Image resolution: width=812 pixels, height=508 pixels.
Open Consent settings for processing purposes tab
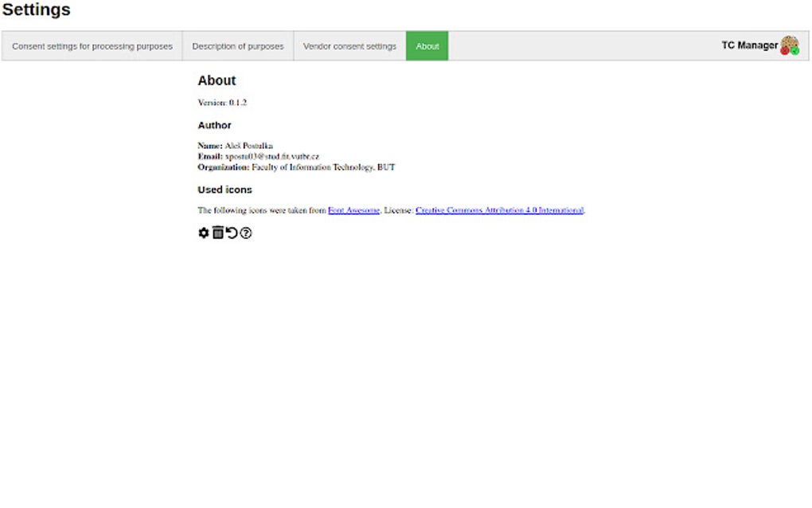tap(92, 46)
